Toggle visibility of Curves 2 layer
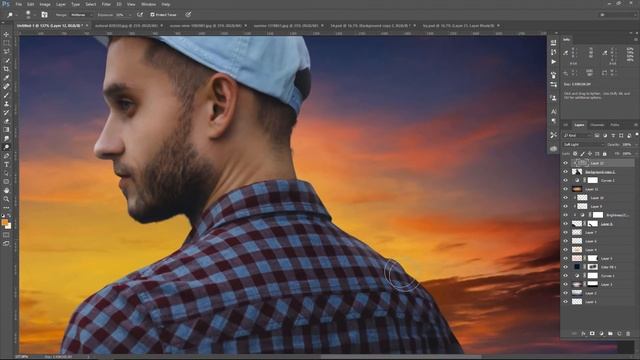 (566, 180)
